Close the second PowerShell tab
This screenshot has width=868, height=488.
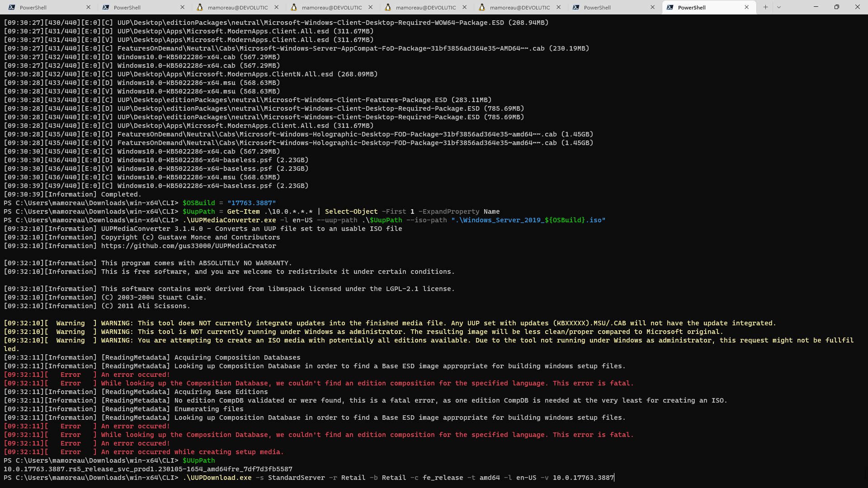[182, 7]
